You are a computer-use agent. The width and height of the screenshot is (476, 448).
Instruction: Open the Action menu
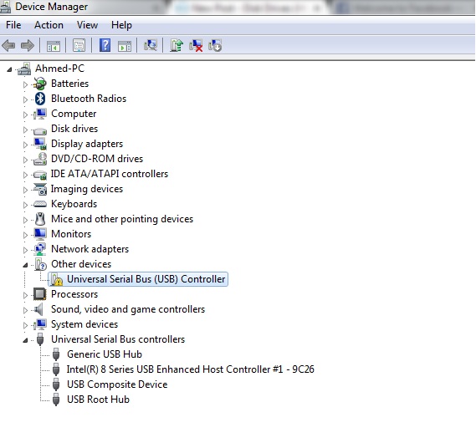pyautogui.click(x=49, y=25)
